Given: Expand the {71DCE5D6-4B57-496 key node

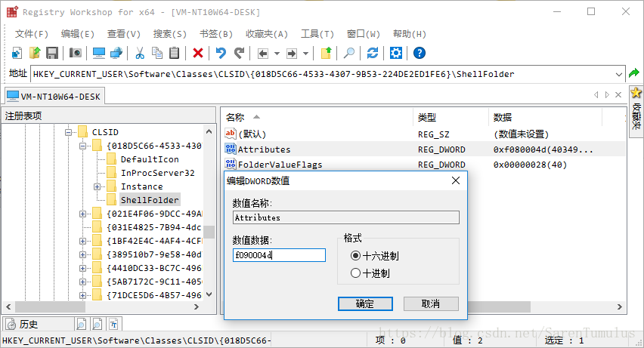Looking at the screenshot, I should pyautogui.click(x=82, y=295).
